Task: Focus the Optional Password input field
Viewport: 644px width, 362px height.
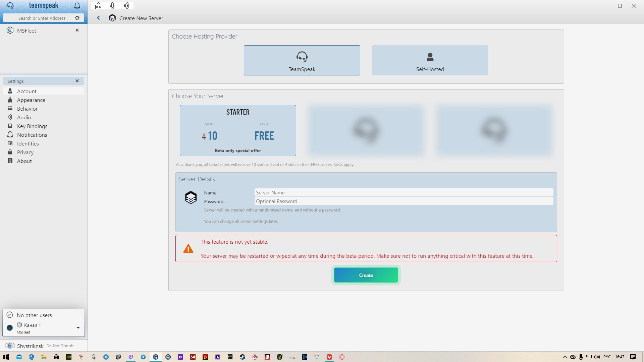Action: pos(404,201)
